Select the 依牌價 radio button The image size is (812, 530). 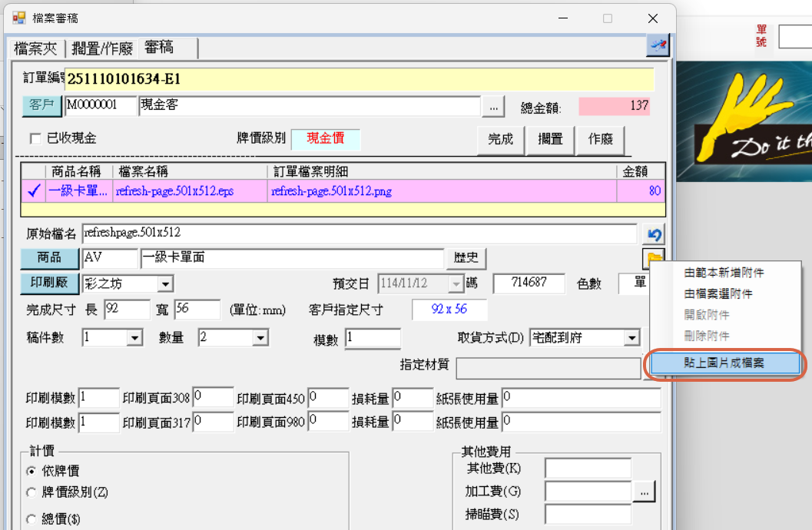click(x=31, y=471)
